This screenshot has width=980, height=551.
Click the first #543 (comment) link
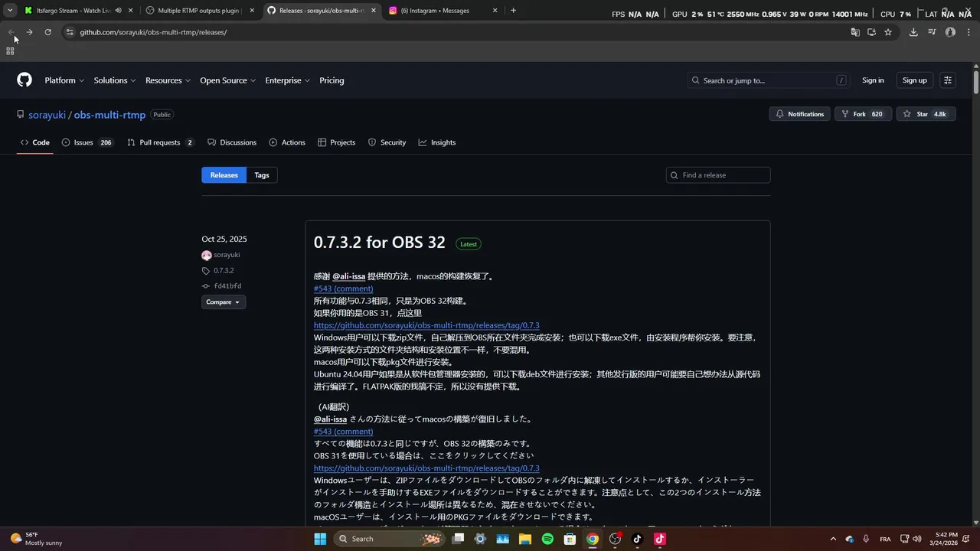343,289
